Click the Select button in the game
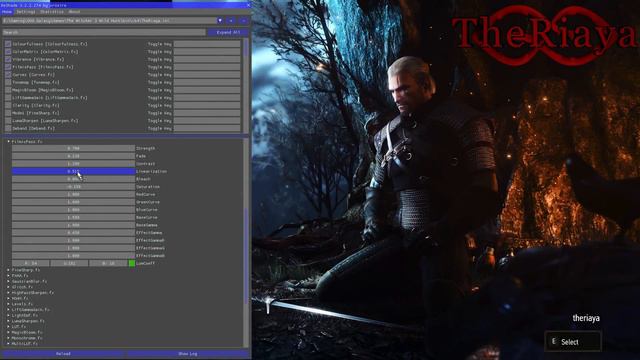The image size is (640, 360). coord(573,342)
